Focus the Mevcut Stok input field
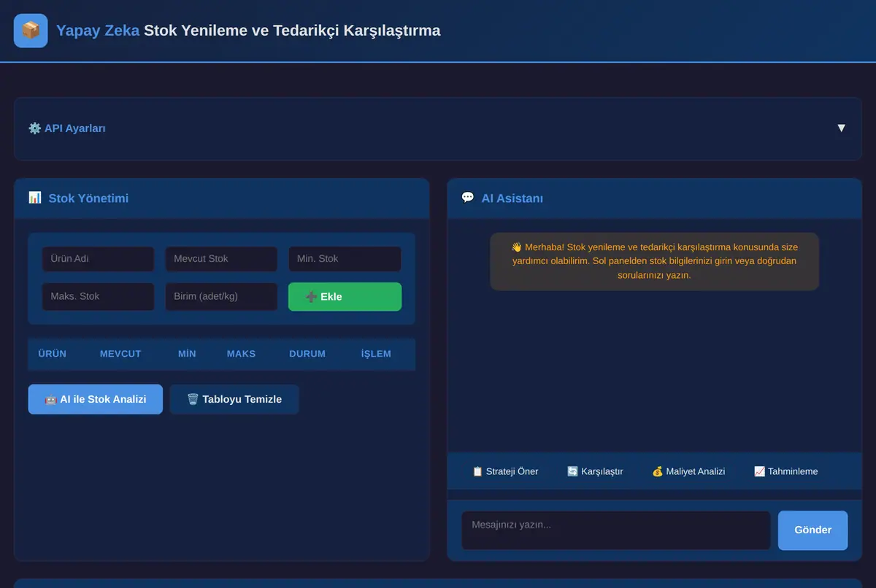 221,259
